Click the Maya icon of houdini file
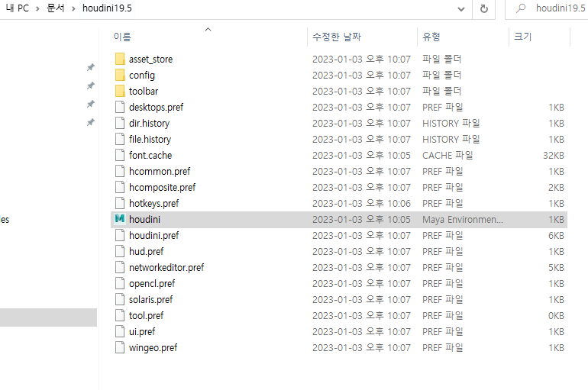The image size is (588, 390). (120, 219)
